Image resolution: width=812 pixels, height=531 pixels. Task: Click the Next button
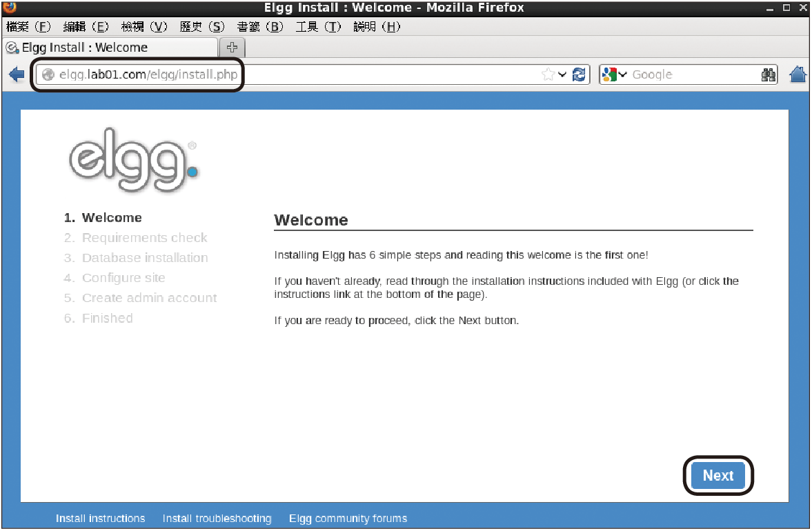tap(718, 476)
